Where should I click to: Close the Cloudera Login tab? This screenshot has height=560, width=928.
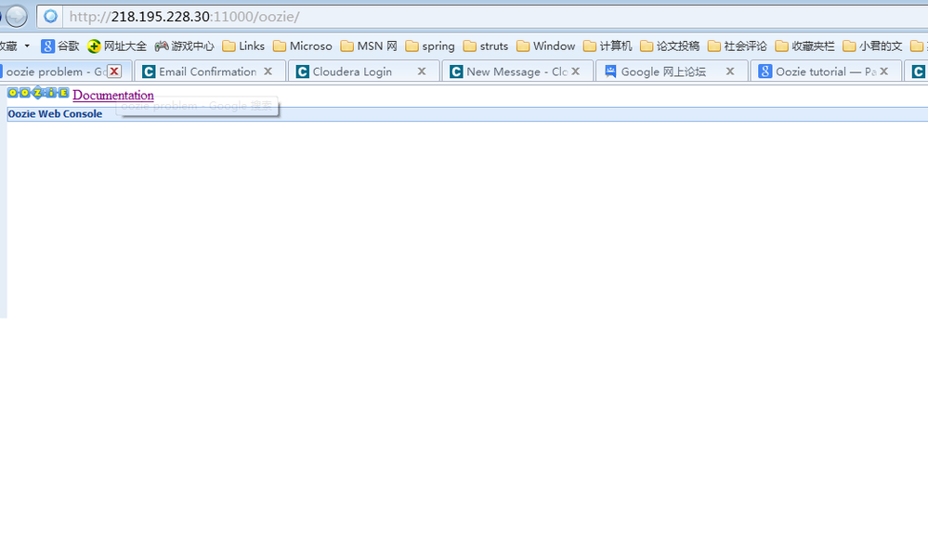(422, 71)
